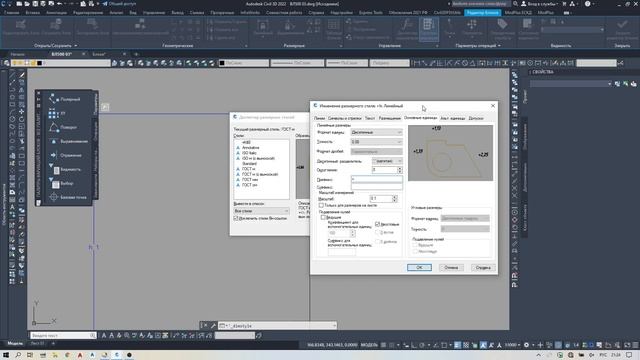
Task: Open Chrome from the taskbar
Action: [x=67, y=355]
